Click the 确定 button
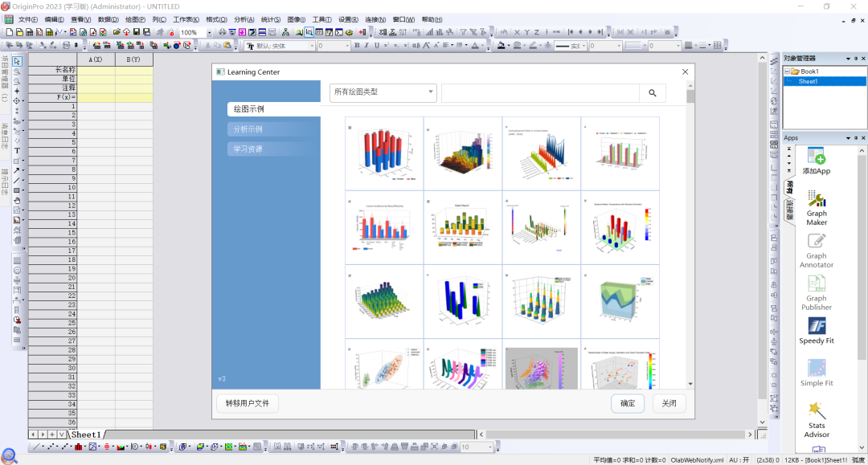This screenshot has width=868, height=465. pos(628,403)
